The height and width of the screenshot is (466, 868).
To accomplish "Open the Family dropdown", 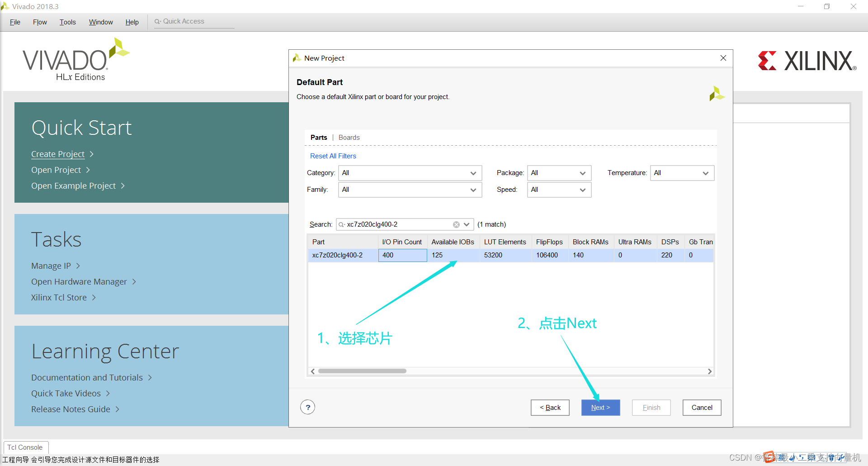I will click(x=410, y=190).
